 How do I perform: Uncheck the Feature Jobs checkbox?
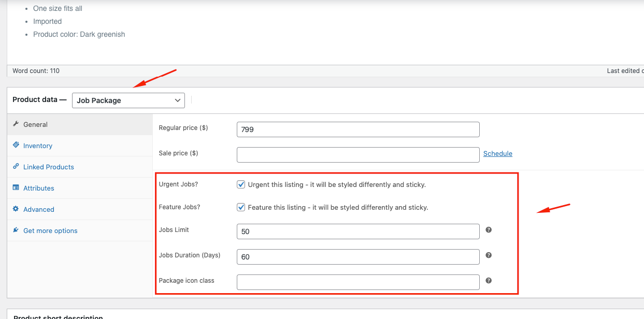[241, 207]
